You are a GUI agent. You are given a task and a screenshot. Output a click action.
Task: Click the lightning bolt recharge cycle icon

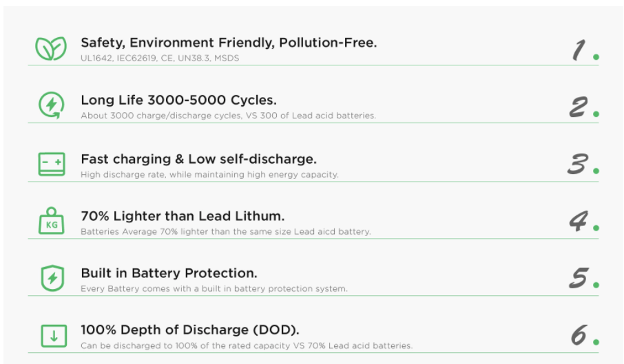point(52,105)
